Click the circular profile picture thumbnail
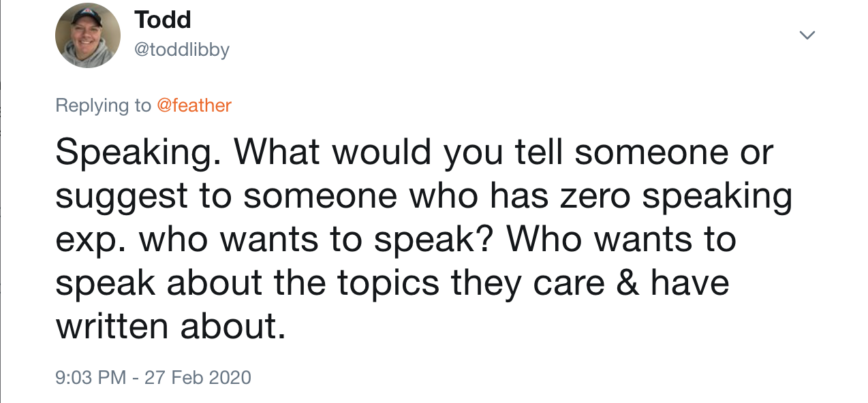Image resolution: width=868 pixels, height=403 pixels. [x=88, y=35]
